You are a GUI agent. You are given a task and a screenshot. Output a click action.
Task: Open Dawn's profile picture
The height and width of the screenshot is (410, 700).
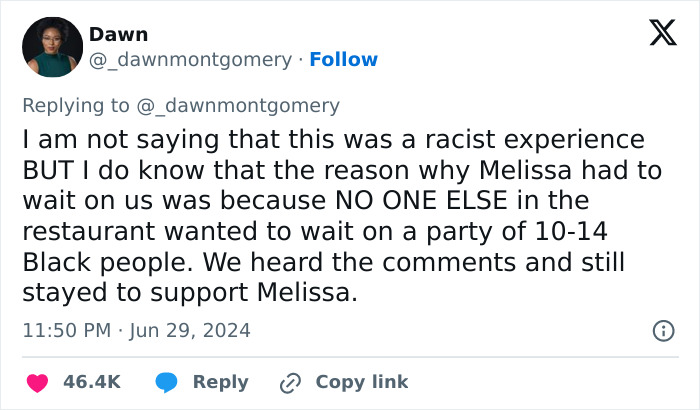51,46
